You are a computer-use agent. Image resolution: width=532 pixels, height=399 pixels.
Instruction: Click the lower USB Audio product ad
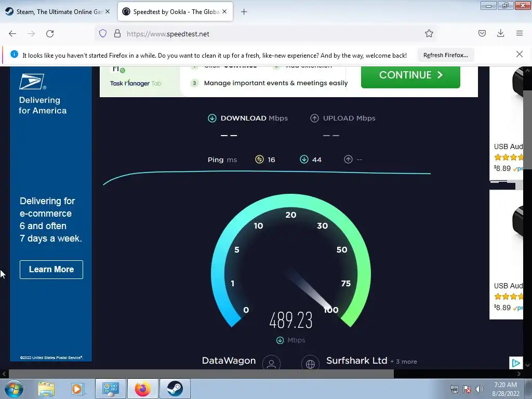tap(506, 255)
